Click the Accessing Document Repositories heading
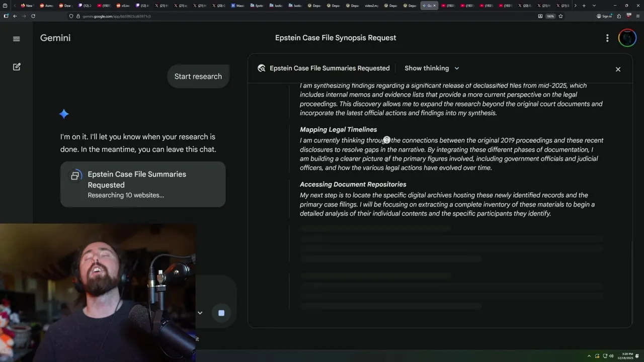Viewport: 644px width, 362px height. [353, 185]
